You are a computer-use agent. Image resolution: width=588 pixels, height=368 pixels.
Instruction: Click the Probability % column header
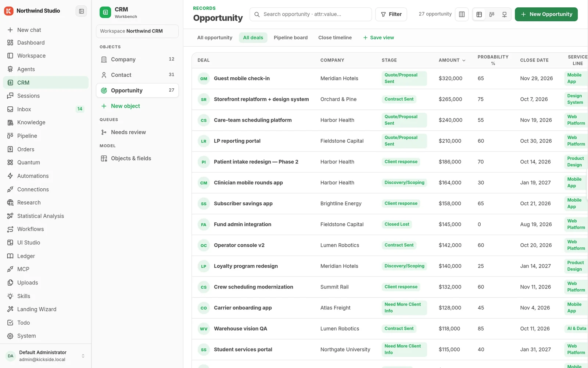(493, 60)
